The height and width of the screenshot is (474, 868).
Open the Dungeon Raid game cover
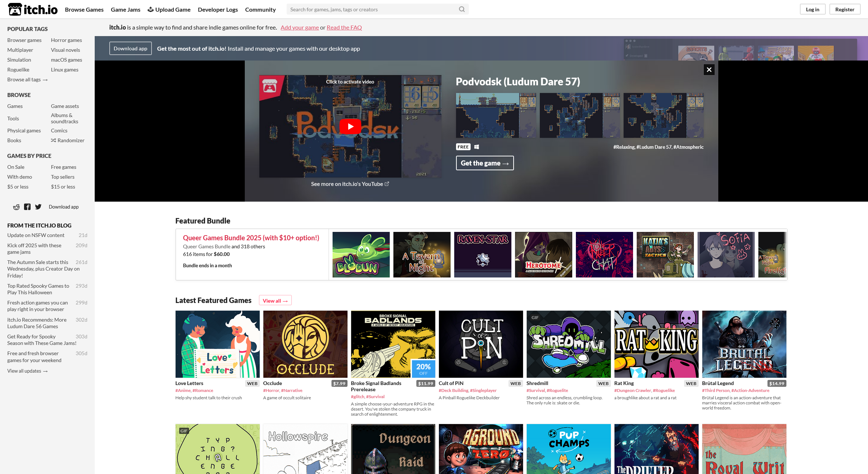pyautogui.click(x=393, y=449)
